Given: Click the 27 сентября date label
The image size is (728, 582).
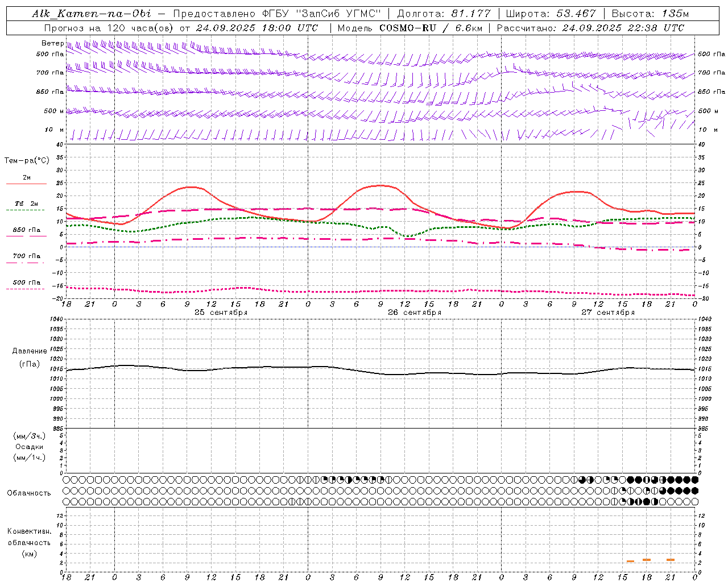Looking at the screenshot, I should coord(608,313).
